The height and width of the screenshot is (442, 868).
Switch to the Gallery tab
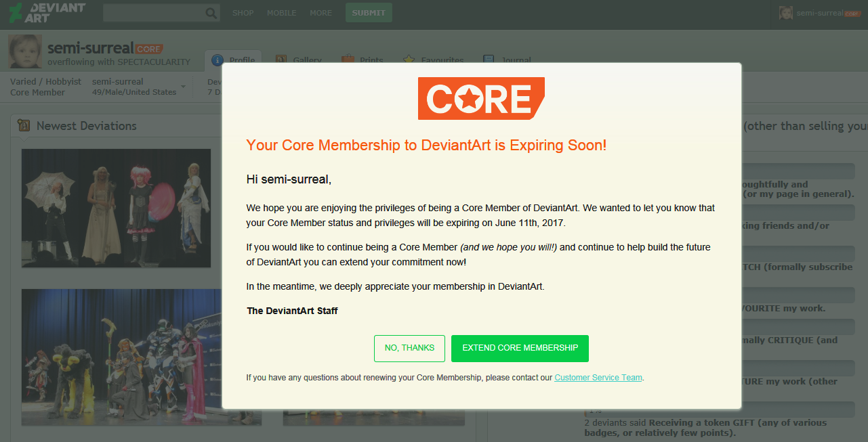click(x=299, y=60)
